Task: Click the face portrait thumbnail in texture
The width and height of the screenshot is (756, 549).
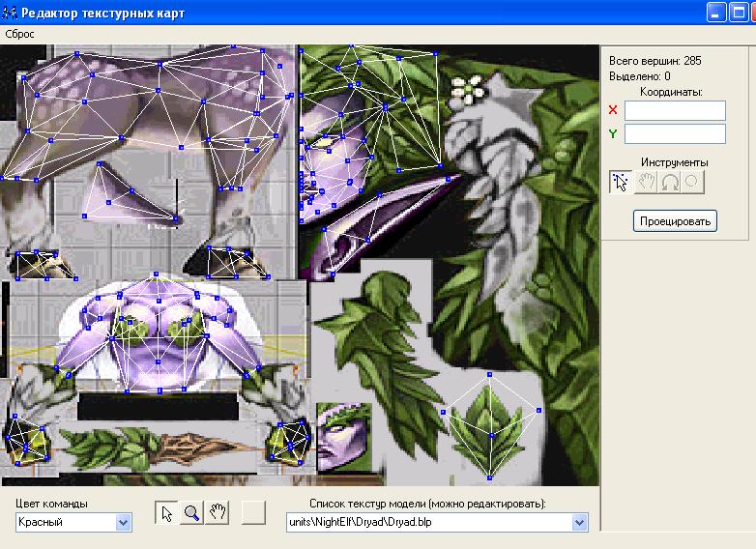Action: 344,438
